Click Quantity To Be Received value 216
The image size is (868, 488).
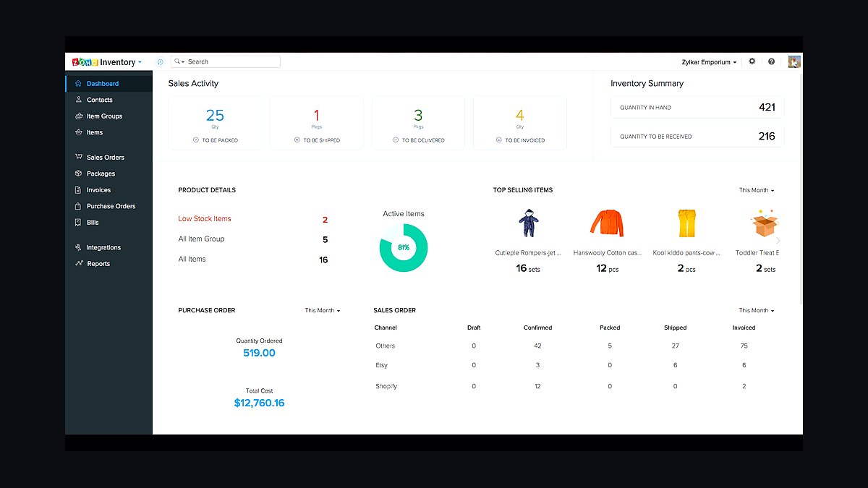pos(767,136)
